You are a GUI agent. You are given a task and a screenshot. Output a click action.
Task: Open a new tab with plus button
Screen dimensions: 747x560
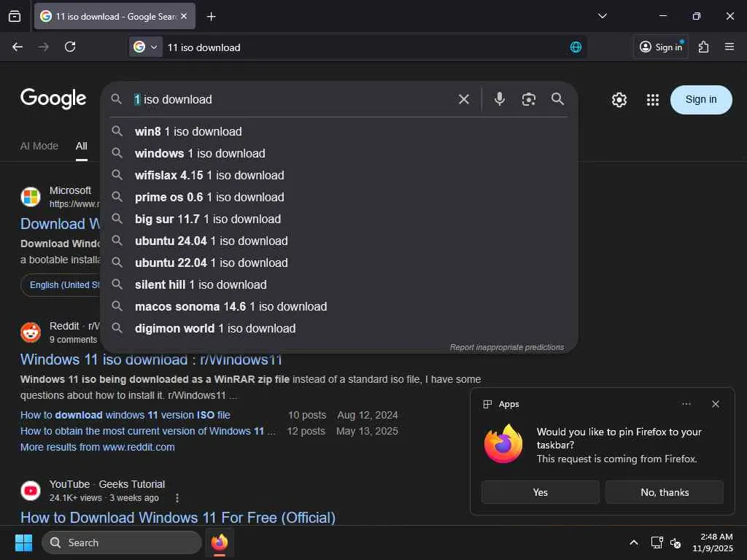(x=211, y=17)
